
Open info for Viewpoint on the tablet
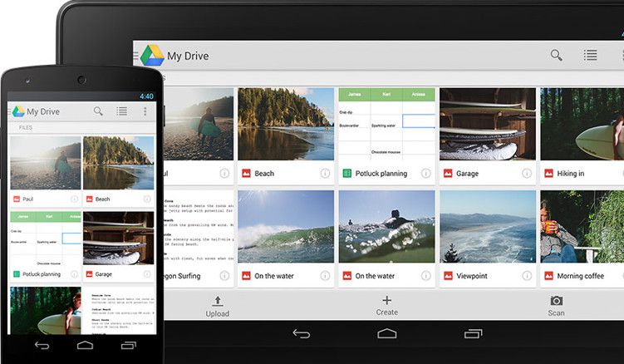coord(527,276)
